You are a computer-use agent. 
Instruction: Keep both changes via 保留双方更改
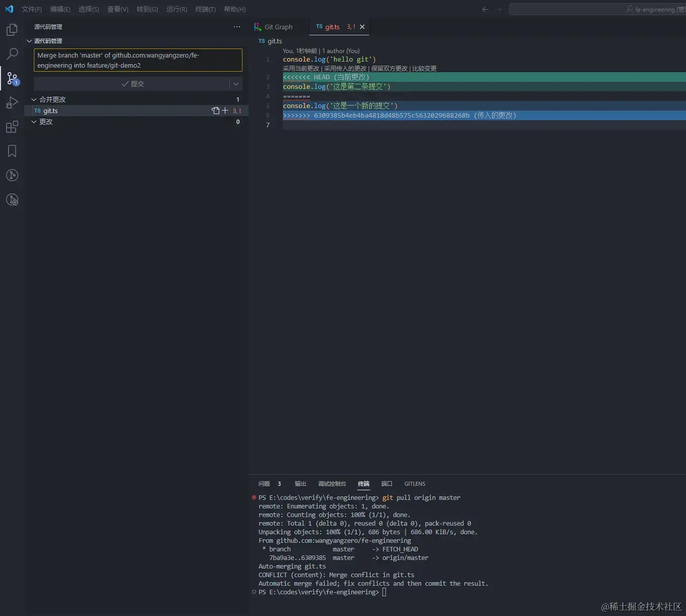pos(389,69)
